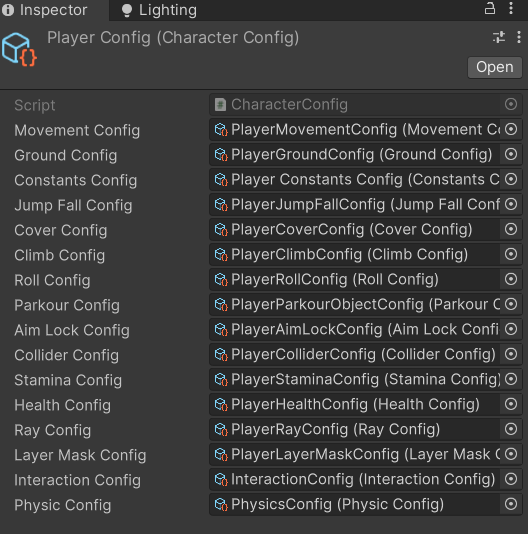Click the CharacterConfig script field
The height and width of the screenshot is (534, 528).
366,105
